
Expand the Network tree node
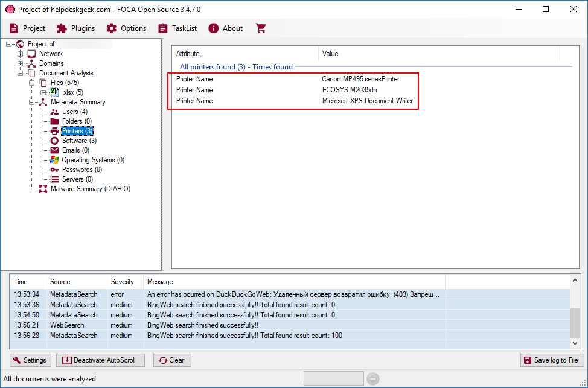(21, 54)
